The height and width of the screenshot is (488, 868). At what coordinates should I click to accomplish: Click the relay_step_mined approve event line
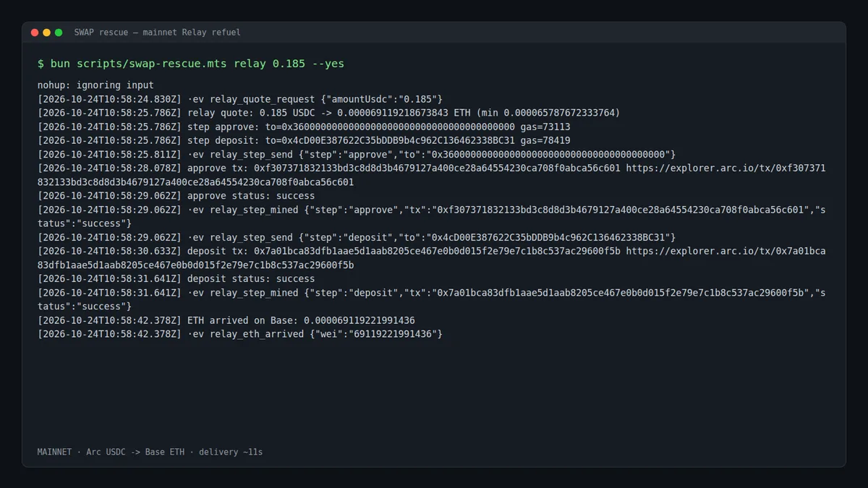click(432, 216)
